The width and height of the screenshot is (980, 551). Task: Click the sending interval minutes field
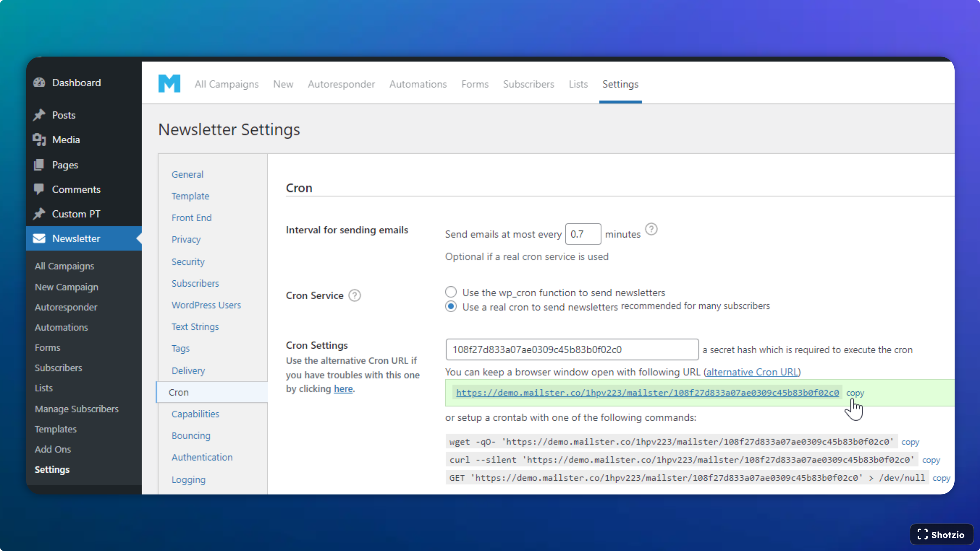[582, 234]
